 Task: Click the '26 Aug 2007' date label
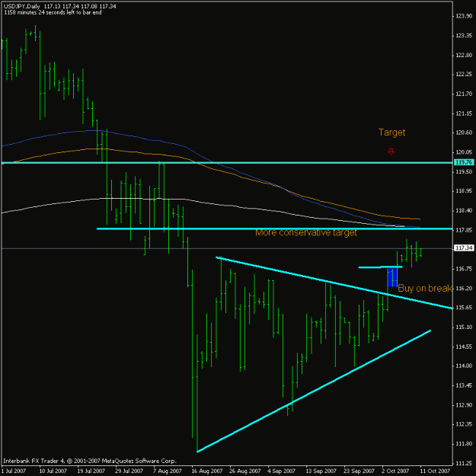[x=245, y=471]
